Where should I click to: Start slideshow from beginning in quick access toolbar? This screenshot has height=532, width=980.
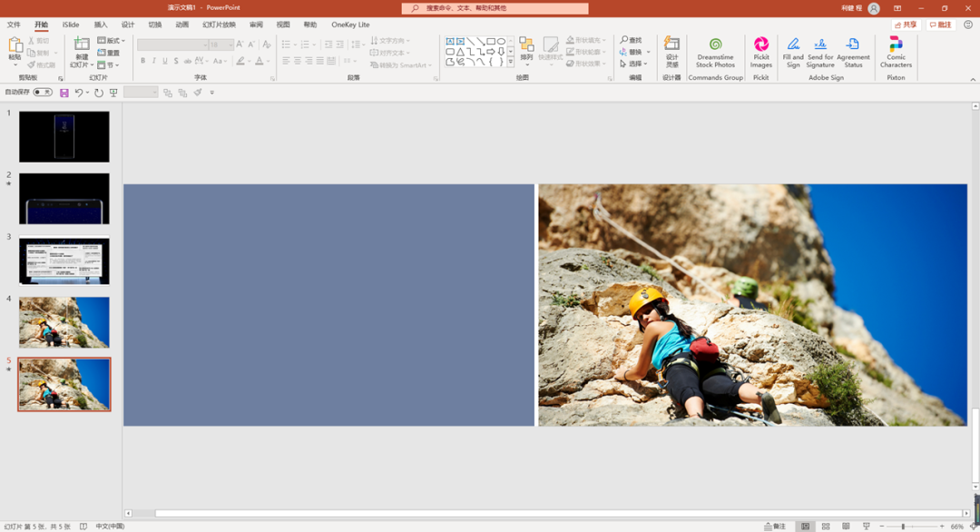pos(113,93)
